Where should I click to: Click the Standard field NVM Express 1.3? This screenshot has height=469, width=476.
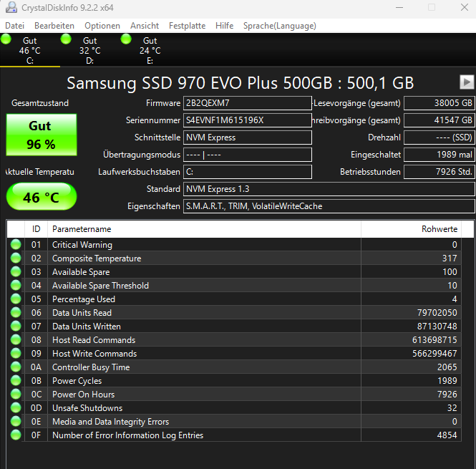pos(329,189)
